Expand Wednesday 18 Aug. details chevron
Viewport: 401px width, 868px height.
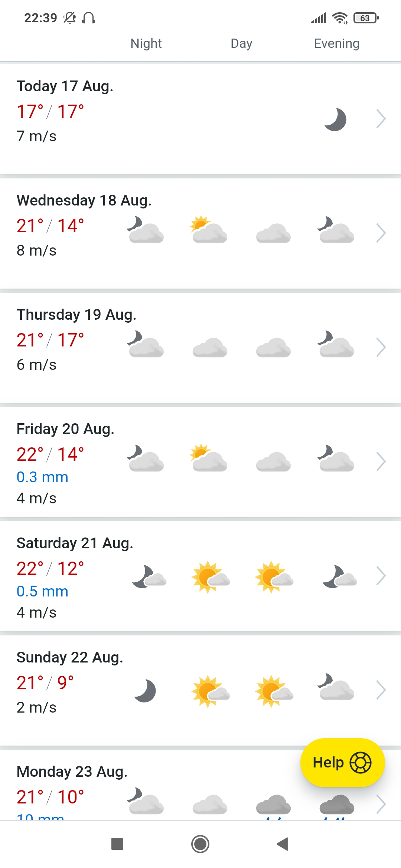(x=381, y=233)
